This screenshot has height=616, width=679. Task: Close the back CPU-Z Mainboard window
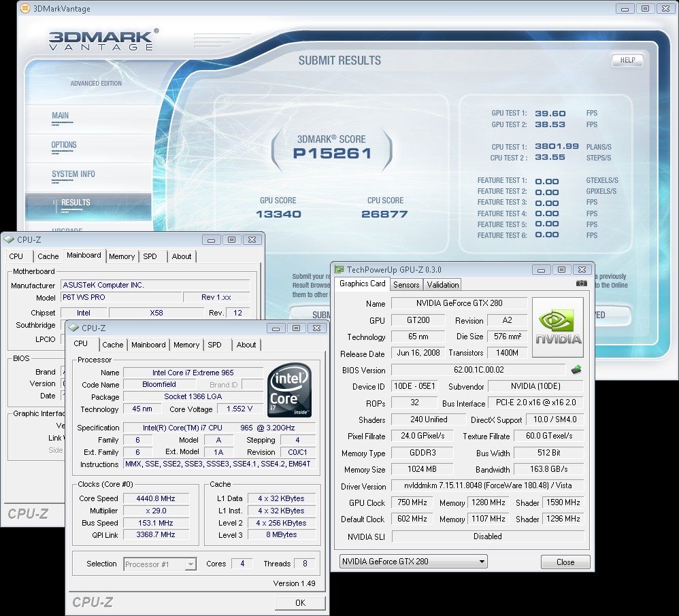pos(252,240)
